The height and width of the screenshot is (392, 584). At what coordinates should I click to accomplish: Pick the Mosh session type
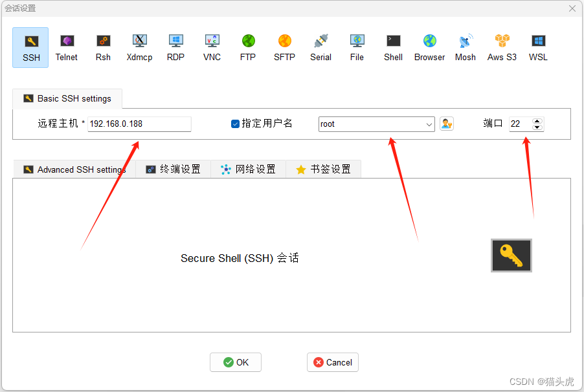(x=466, y=48)
